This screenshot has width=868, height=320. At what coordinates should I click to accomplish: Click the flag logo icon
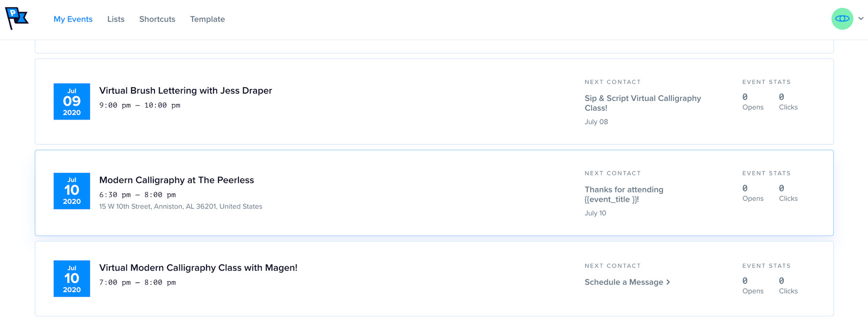click(16, 18)
